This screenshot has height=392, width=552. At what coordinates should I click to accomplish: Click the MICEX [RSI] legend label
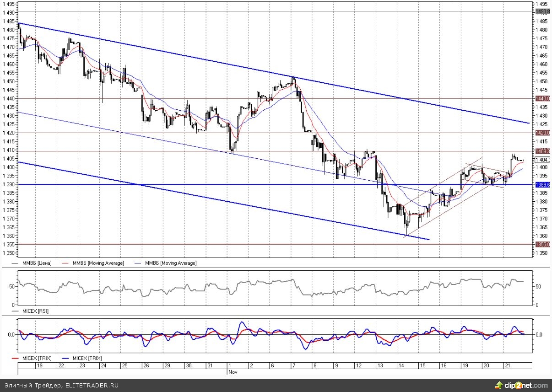click(x=35, y=311)
